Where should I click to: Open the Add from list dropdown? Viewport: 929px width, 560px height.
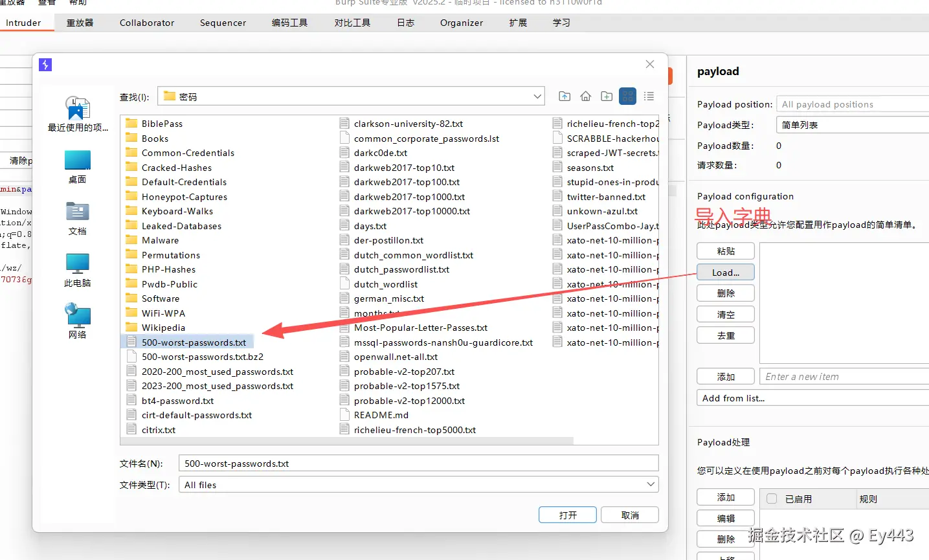coord(813,398)
